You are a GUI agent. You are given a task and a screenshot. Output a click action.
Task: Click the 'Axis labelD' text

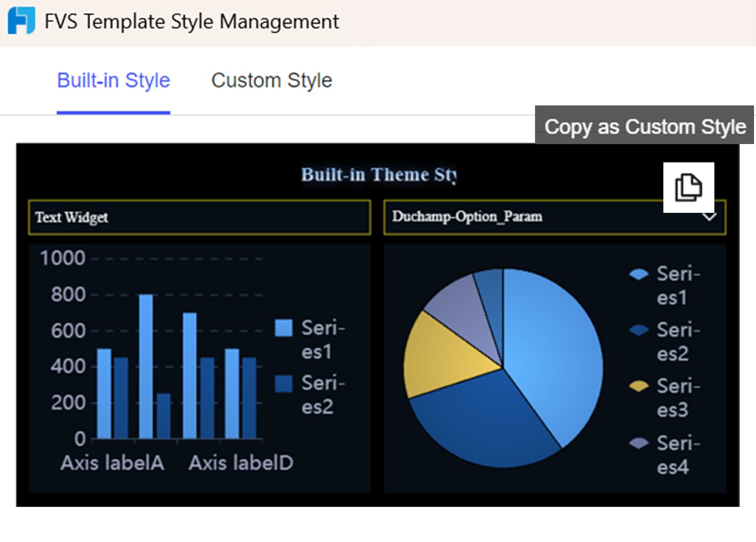pyautogui.click(x=241, y=463)
